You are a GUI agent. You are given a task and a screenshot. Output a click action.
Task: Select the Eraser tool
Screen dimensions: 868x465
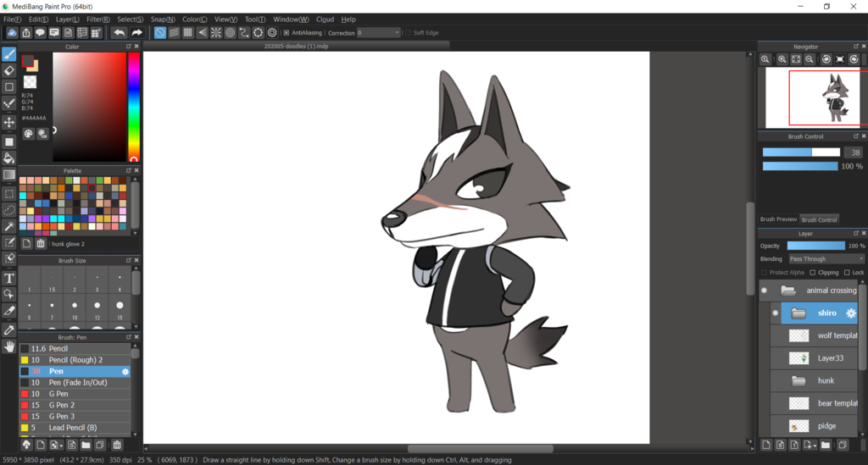(x=9, y=70)
